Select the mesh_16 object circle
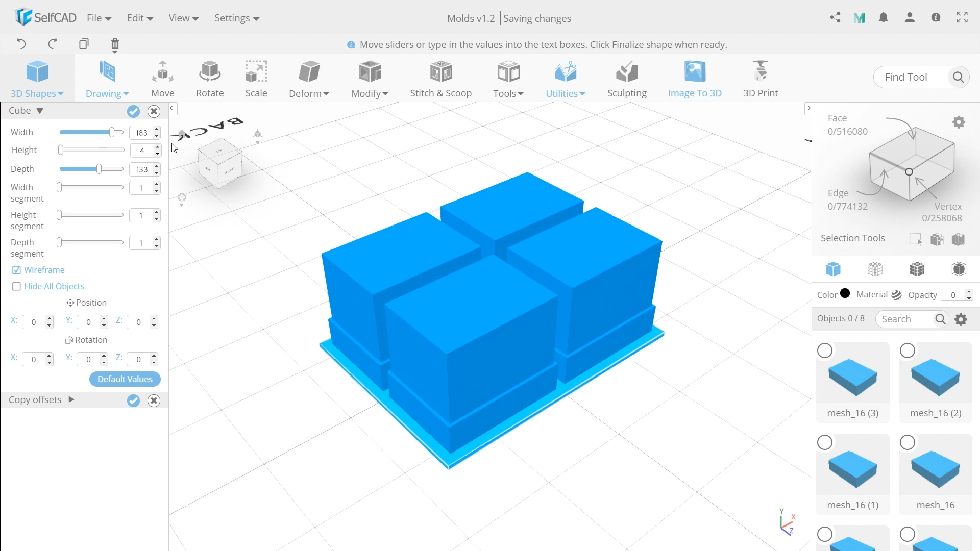Viewport: 980px width, 551px height. coord(908,442)
